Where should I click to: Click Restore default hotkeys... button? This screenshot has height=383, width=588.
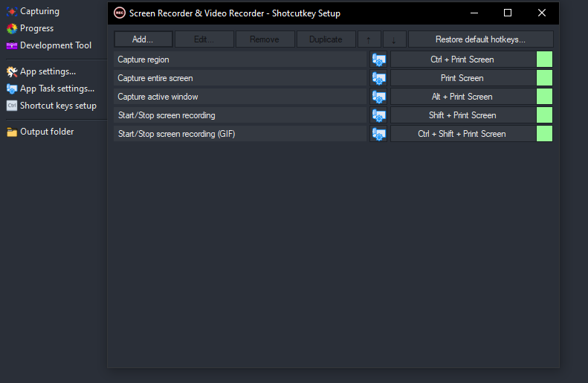pos(480,39)
